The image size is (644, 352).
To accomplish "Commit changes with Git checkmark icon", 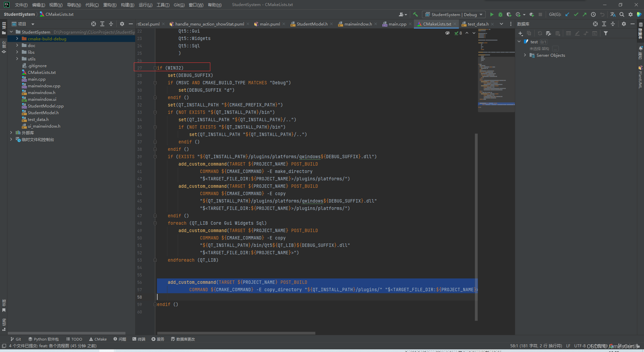I will point(576,14).
